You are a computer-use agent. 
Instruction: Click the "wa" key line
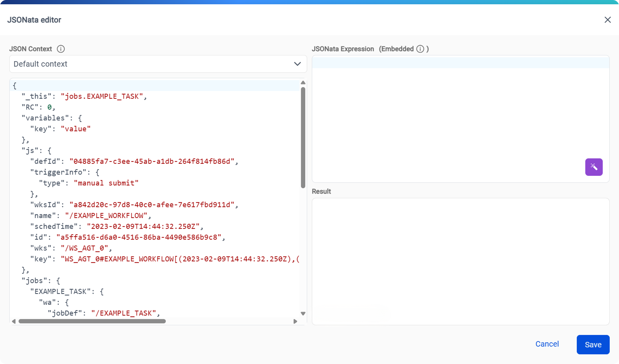[54, 302]
